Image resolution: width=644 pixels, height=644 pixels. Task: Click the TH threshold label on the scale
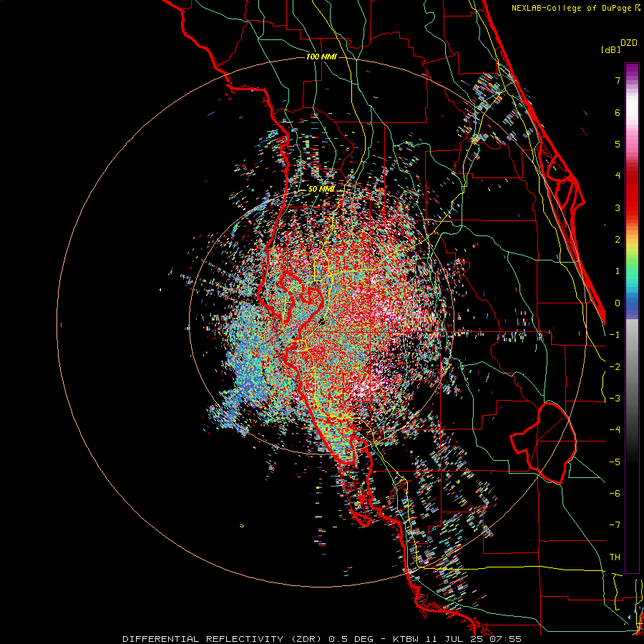click(x=615, y=557)
